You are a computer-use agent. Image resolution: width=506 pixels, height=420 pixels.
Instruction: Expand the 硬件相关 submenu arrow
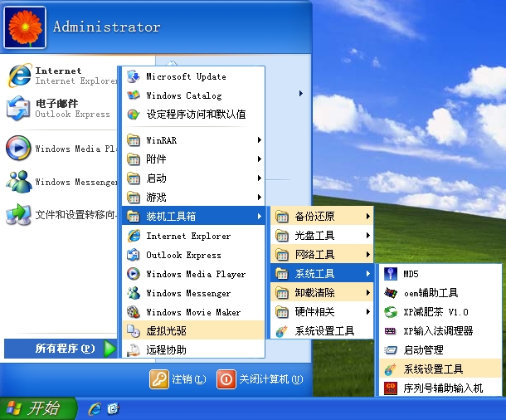[368, 312]
